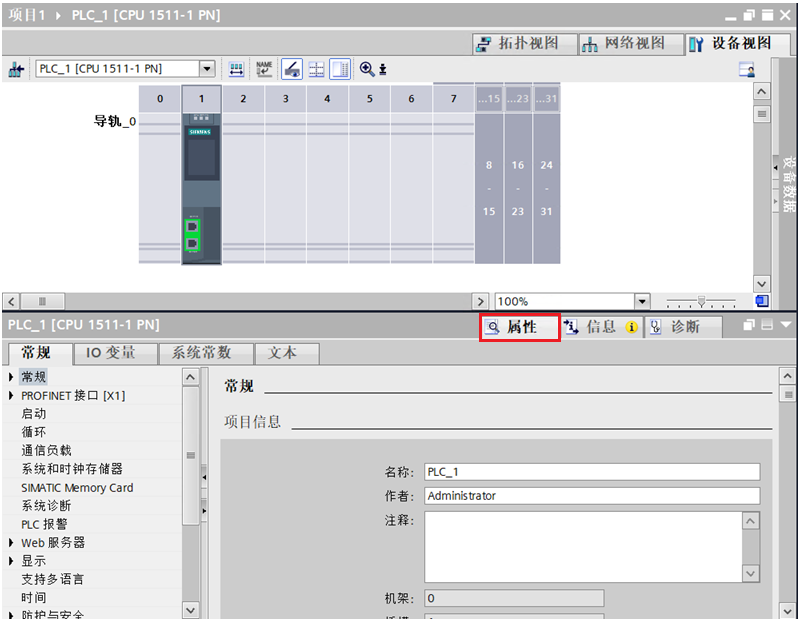This screenshot has width=799, height=619.
Task: Open the 信息 info tab
Action: (x=600, y=327)
